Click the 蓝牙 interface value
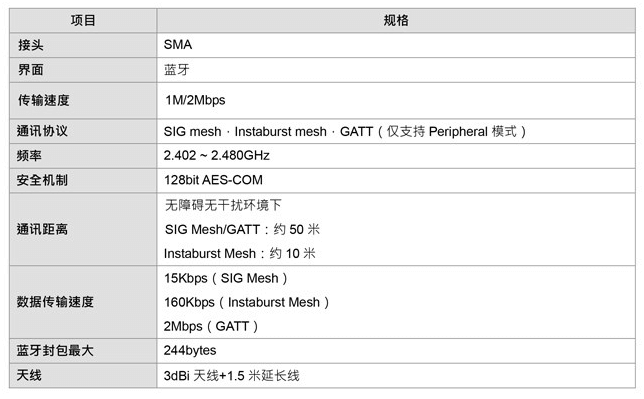 coord(177,69)
